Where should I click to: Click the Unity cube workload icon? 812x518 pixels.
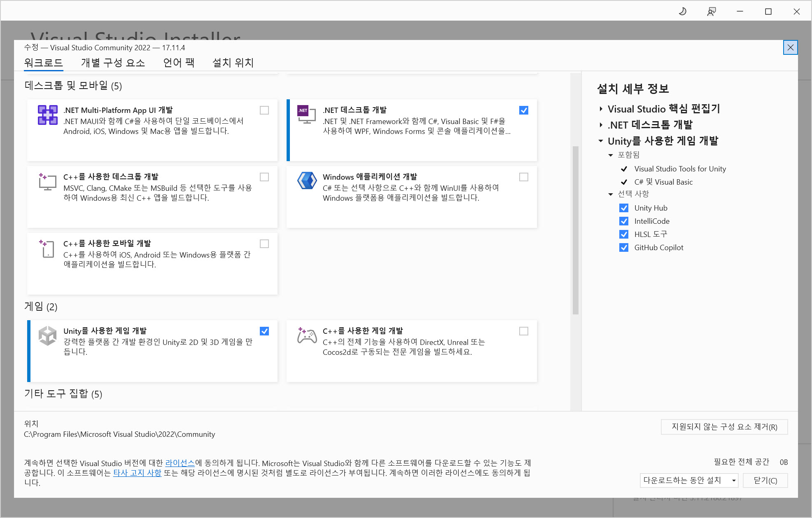(47, 336)
